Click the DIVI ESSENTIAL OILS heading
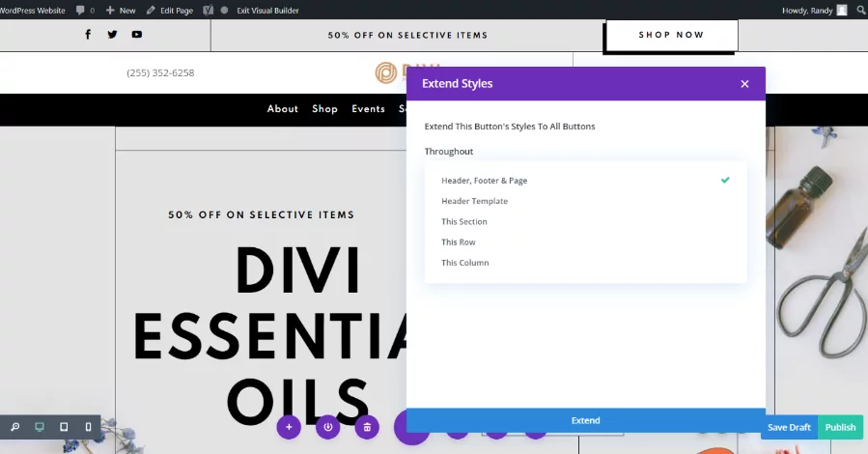This screenshot has height=454, width=868. [271, 336]
